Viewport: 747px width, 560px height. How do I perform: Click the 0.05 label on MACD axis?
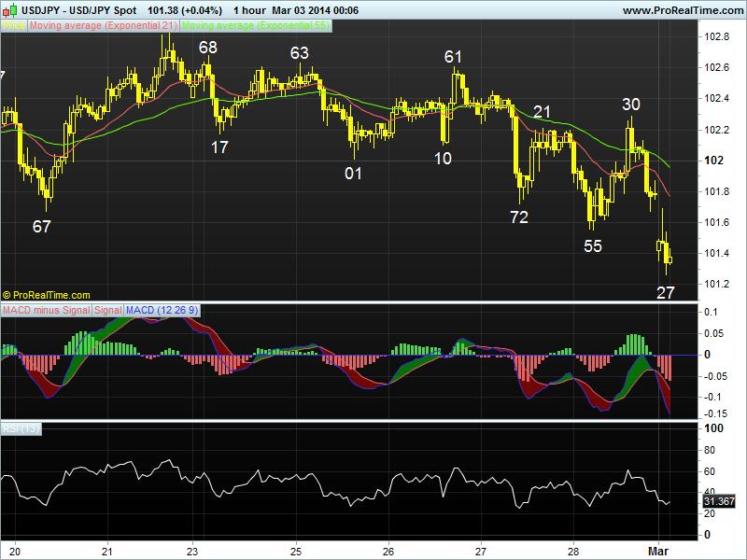(713, 333)
